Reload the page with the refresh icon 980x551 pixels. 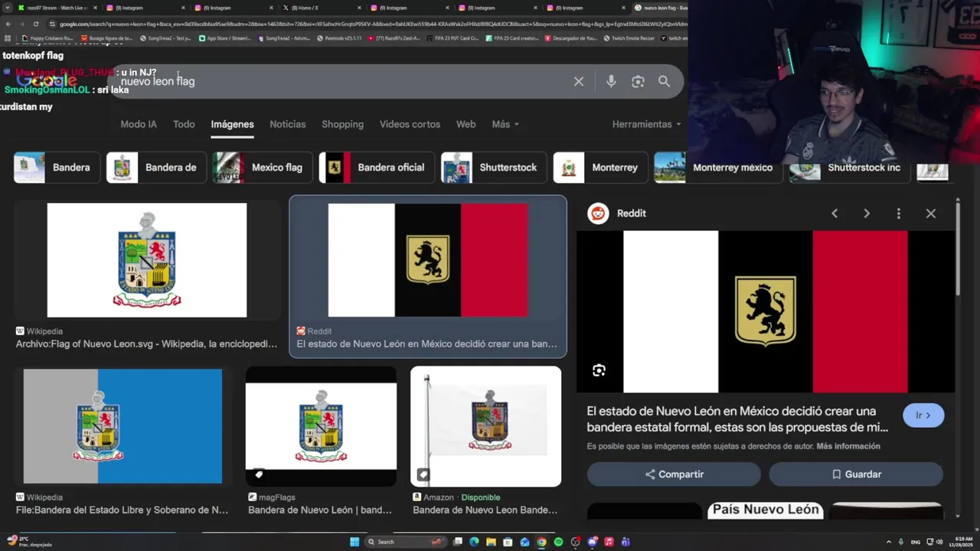tap(36, 24)
